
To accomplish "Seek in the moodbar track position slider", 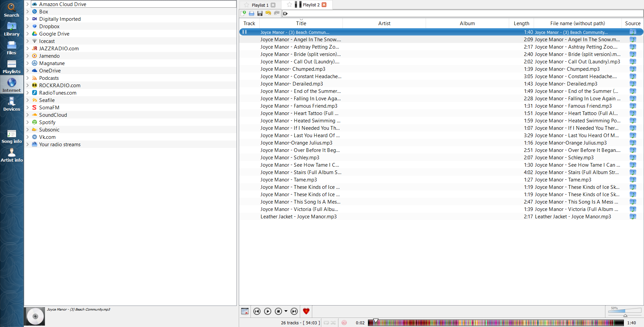I will pos(496,323).
